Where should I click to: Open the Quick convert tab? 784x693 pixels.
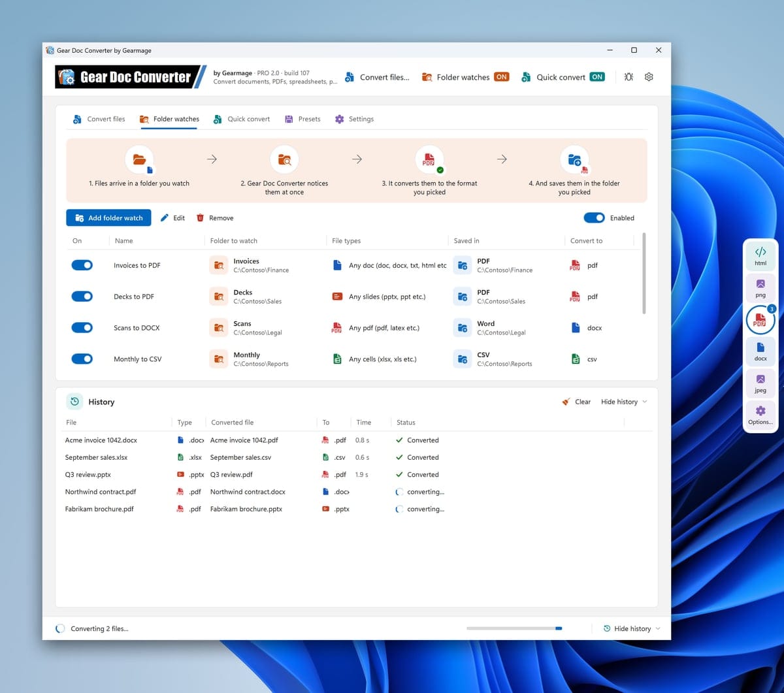242,119
